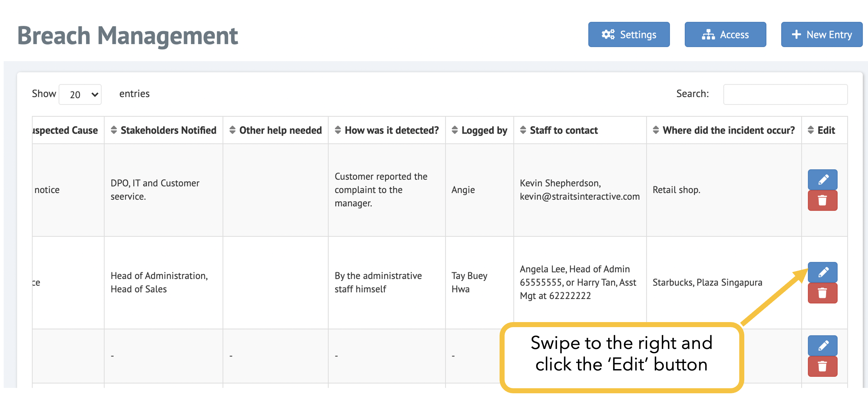Open Settings with the gears button
Image resolution: width=868 pixels, height=401 pixels.
pyautogui.click(x=628, y=35)
